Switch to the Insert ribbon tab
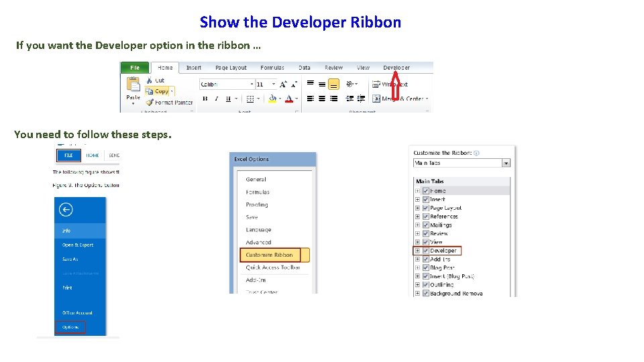The image size is (644, 362). tap(193, 67)
